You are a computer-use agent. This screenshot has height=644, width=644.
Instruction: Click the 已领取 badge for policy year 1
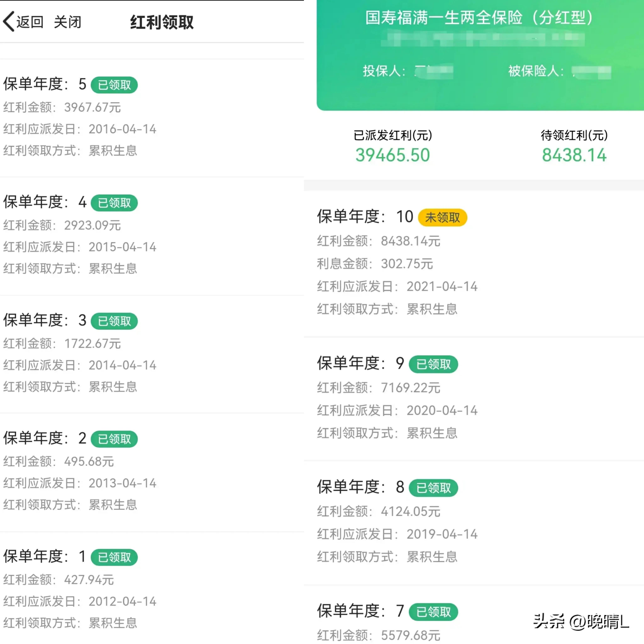114,557
